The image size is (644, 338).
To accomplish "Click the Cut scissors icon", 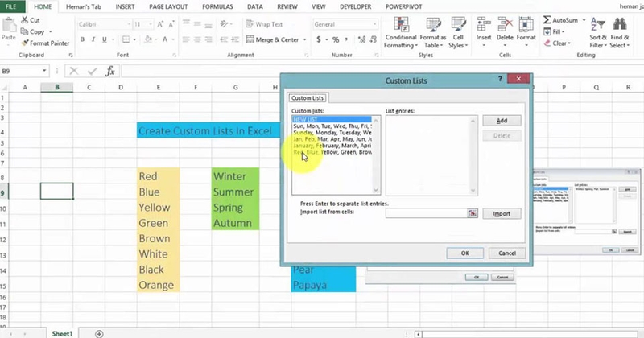I will [25, 19].
